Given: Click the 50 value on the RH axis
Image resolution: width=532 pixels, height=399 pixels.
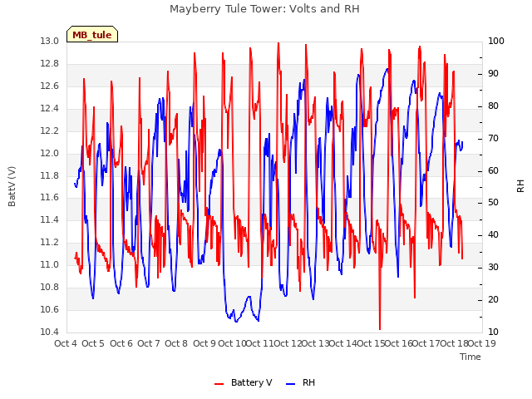Looking at the screenshot, I should point(493,203).
